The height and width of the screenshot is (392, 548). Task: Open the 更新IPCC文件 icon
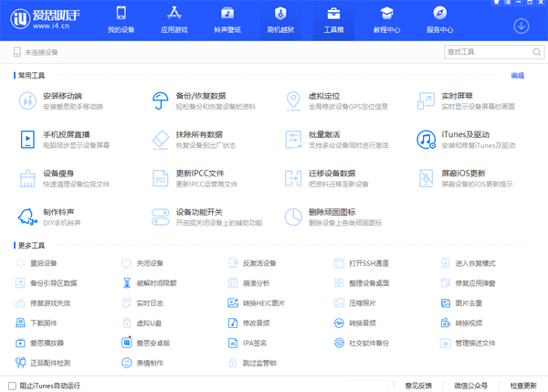pos(161,177)
